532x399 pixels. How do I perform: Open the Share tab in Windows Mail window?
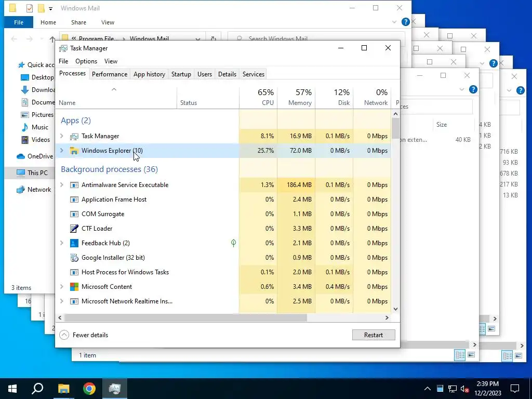[78, 22]
